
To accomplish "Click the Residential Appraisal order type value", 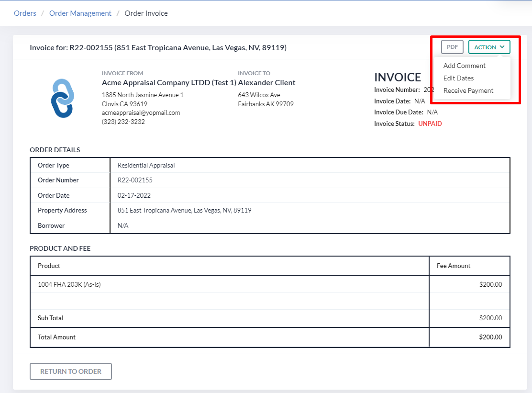I will click(x=146, y=165).
